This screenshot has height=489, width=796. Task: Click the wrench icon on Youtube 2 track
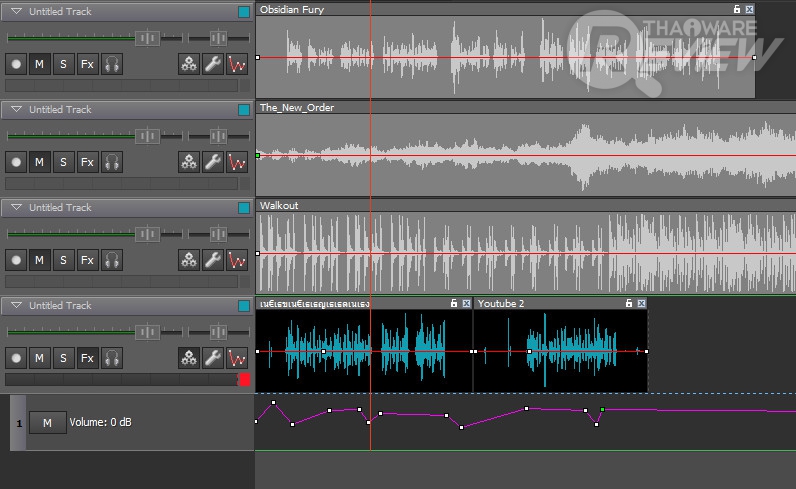[213, 358]
